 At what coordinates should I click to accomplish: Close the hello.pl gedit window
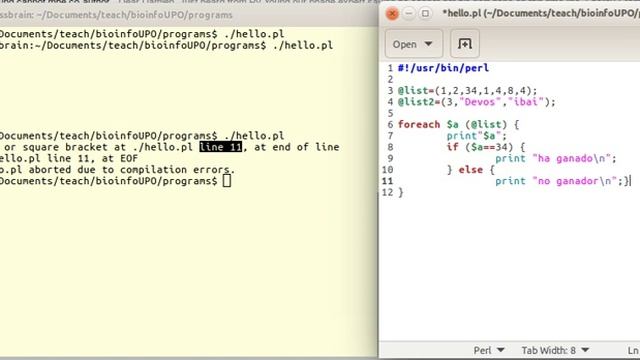[392, 13]
